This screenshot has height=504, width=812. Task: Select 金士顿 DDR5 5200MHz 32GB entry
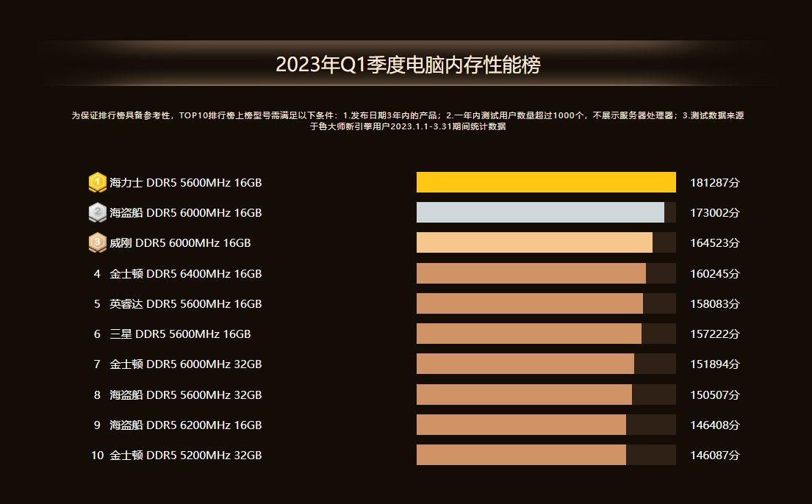coord(185,455)
